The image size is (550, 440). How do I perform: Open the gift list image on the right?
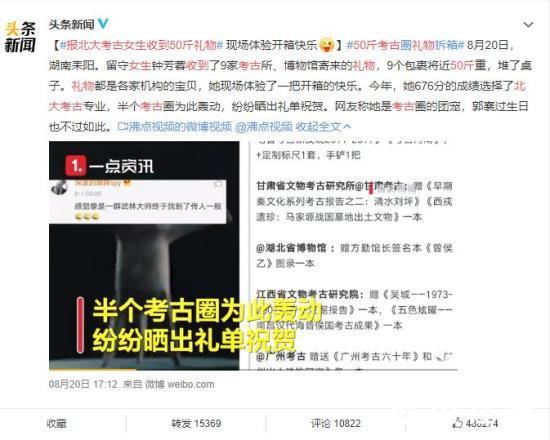[x=353, y=255]
